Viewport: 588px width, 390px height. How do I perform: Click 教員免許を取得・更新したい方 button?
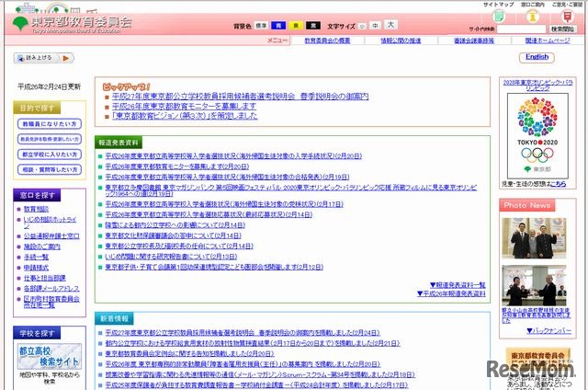50,139
